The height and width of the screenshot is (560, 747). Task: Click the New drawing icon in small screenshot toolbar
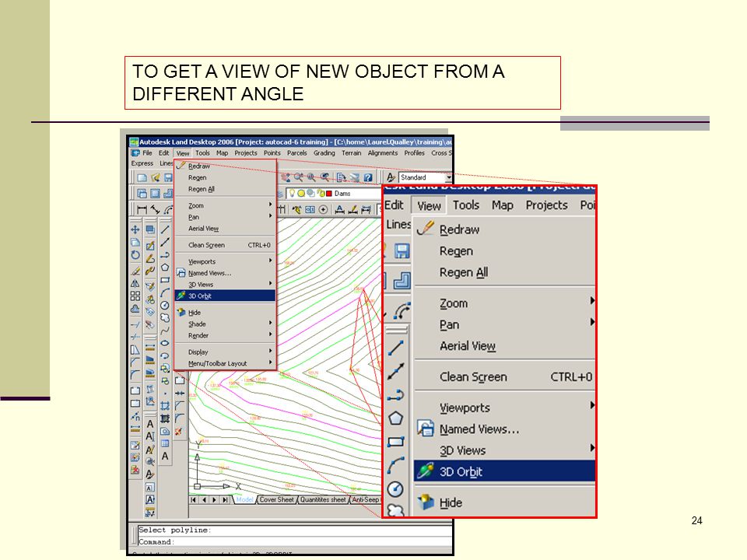tap(142, 177)
